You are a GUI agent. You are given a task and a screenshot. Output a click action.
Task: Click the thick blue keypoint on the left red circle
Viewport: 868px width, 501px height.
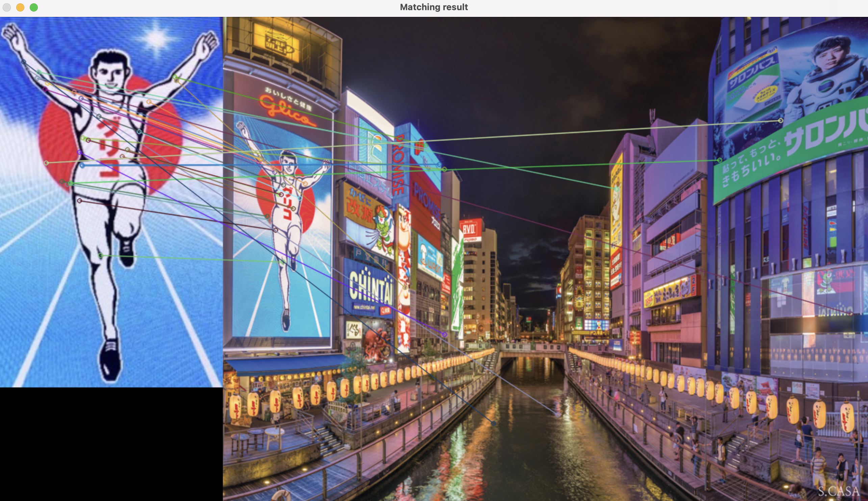pyautogui.click(x=82, y=166)
